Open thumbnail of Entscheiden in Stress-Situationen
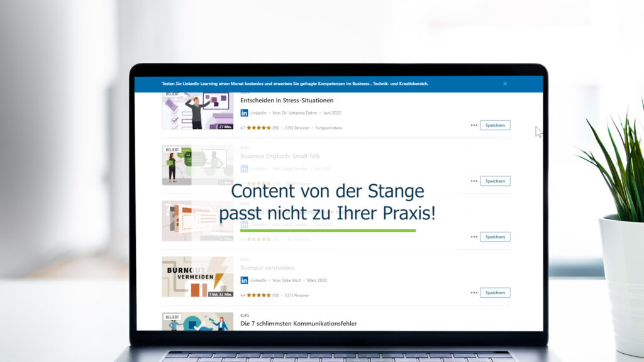Image resolution: width=644 pixels, height=362 pixels. (x=197, y=111)
